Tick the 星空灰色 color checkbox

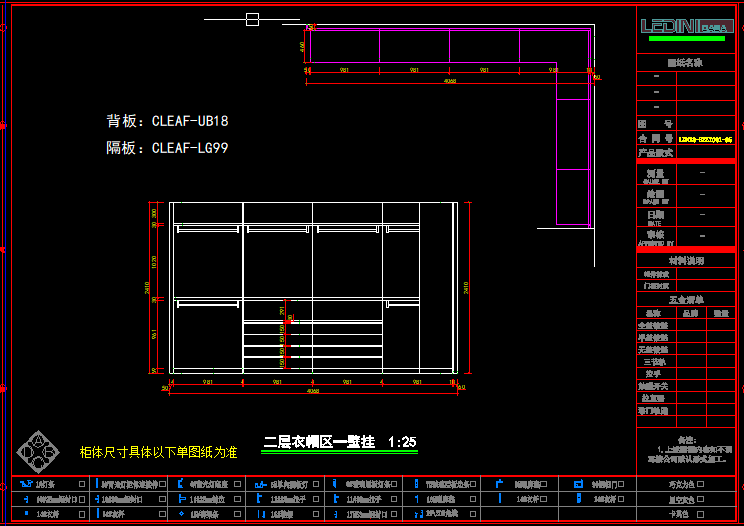click(701, 499)
